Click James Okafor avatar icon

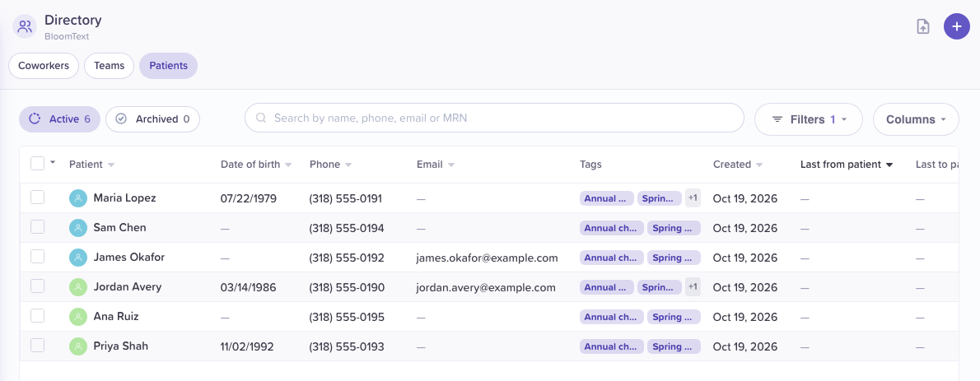point(78,258)
